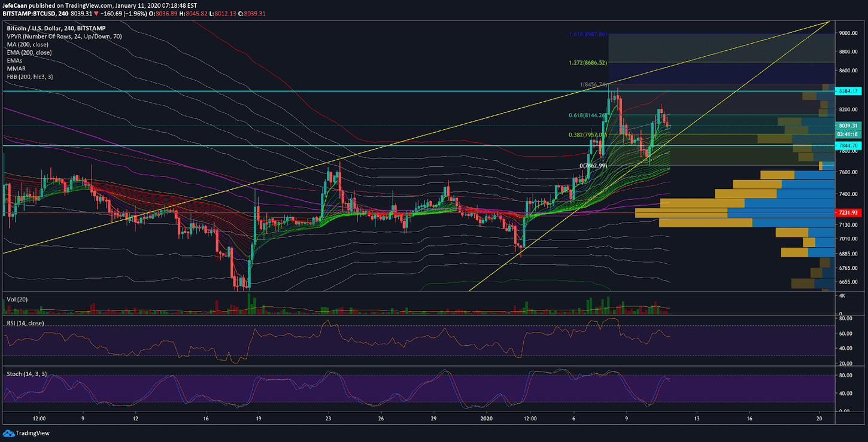Click 7130.00 on the price axis
868x442 pixels.
pyautogui.click(x=848, y=225)
